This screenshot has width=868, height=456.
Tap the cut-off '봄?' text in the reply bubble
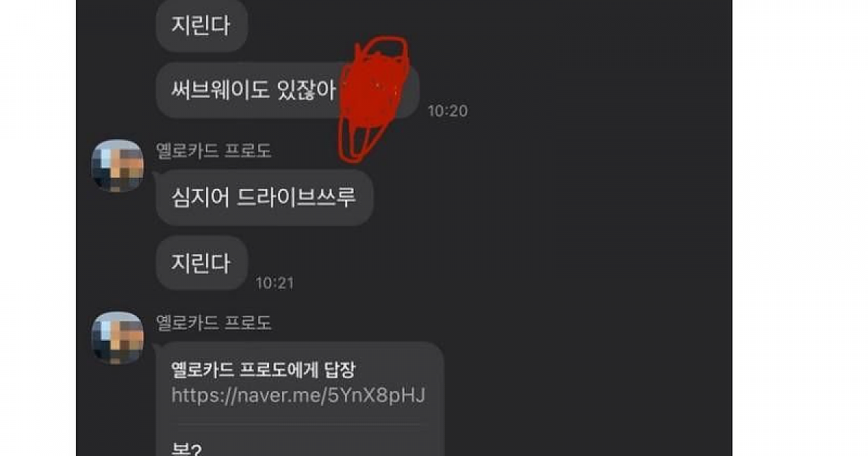coord(186,449)
